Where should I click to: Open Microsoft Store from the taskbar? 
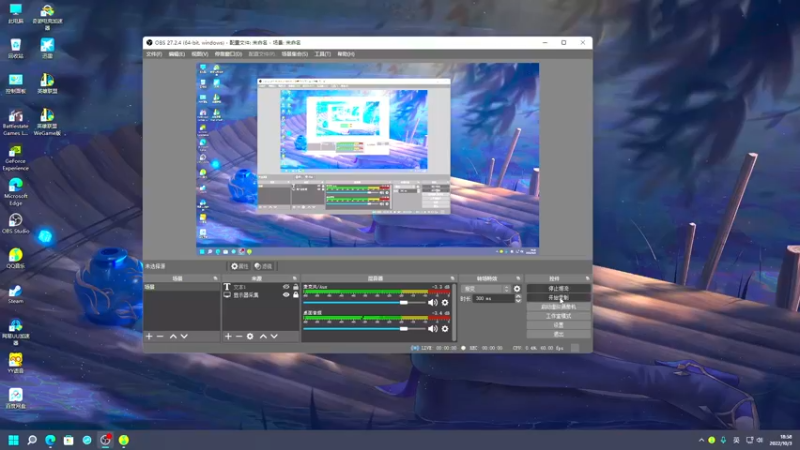click(x=68, y=440)
